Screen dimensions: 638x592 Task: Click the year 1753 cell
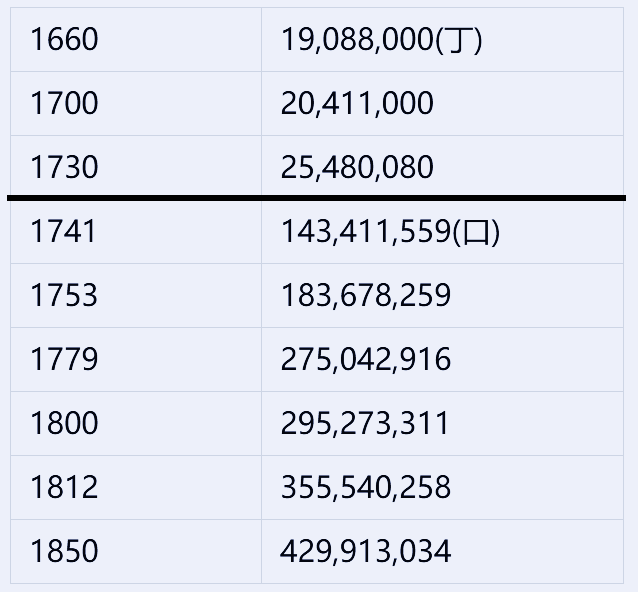tap(136, 295)
